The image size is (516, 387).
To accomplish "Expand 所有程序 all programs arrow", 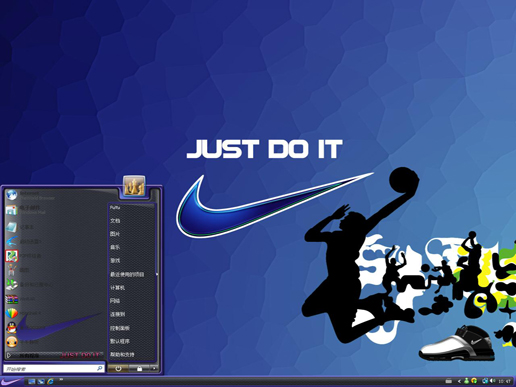I will click(9, 355).
